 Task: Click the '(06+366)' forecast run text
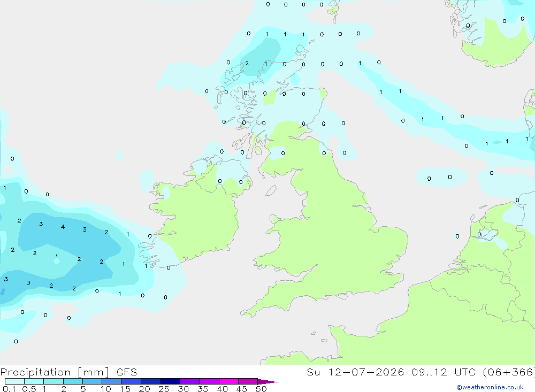[510, 372]
